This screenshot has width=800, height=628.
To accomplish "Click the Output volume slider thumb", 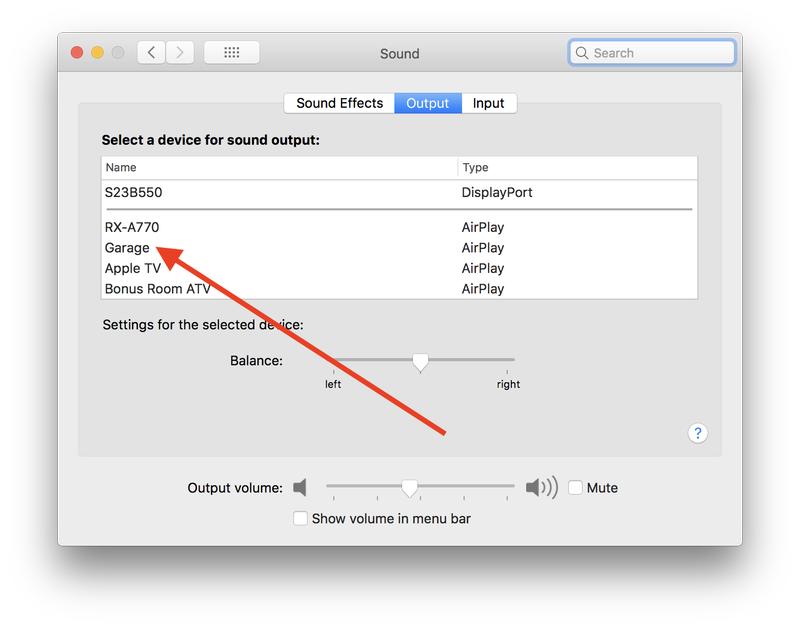I will click(409, 488).
